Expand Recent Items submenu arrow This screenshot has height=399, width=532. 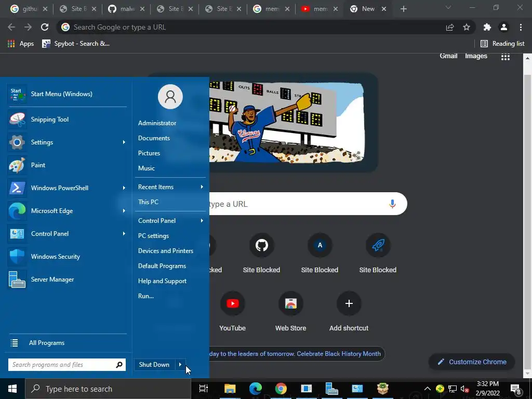tap(202, 187)
